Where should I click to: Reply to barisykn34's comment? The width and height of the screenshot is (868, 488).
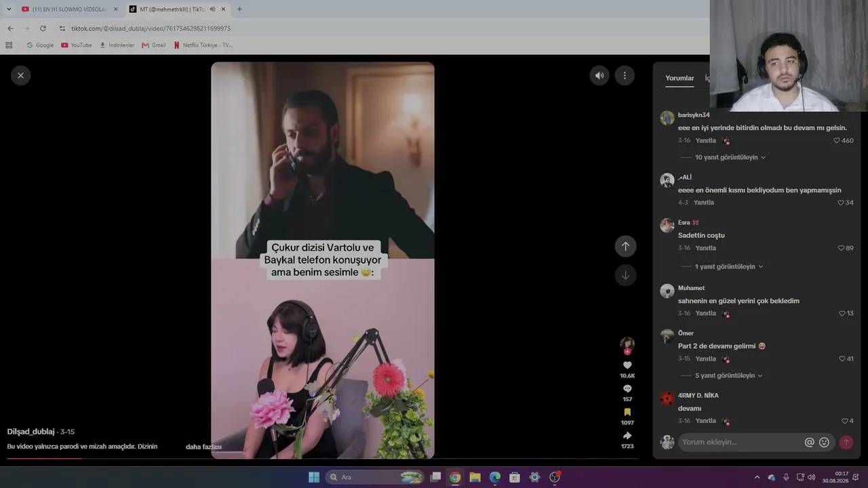[x=705, y=140]
